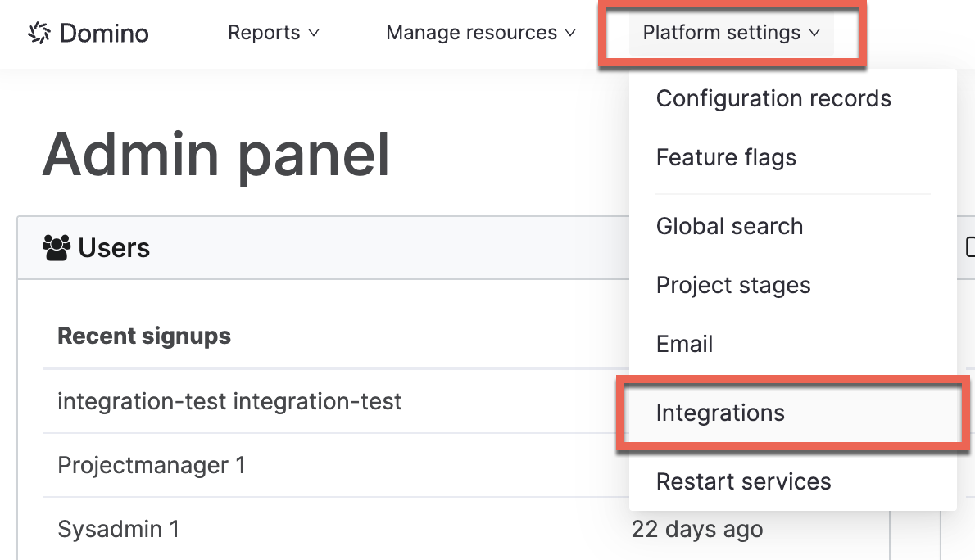Select Configuration records from the menu
This screenshot has width=975, height=560.
(x=773, y=98)
